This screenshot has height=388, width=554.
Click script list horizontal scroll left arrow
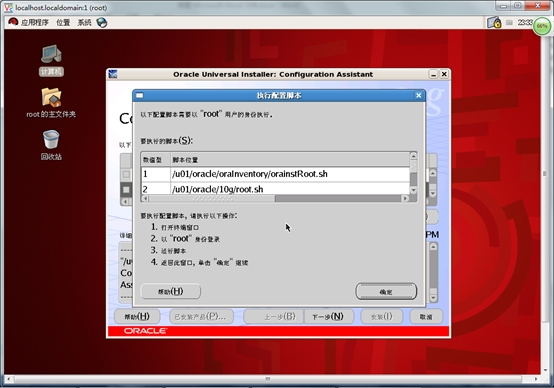(x=145, y=199)
